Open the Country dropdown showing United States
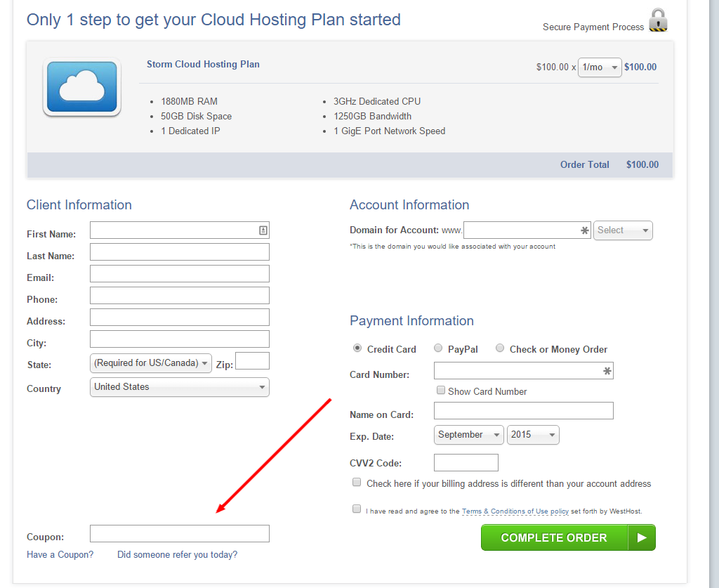719x588 pixels. coord(180,387)
